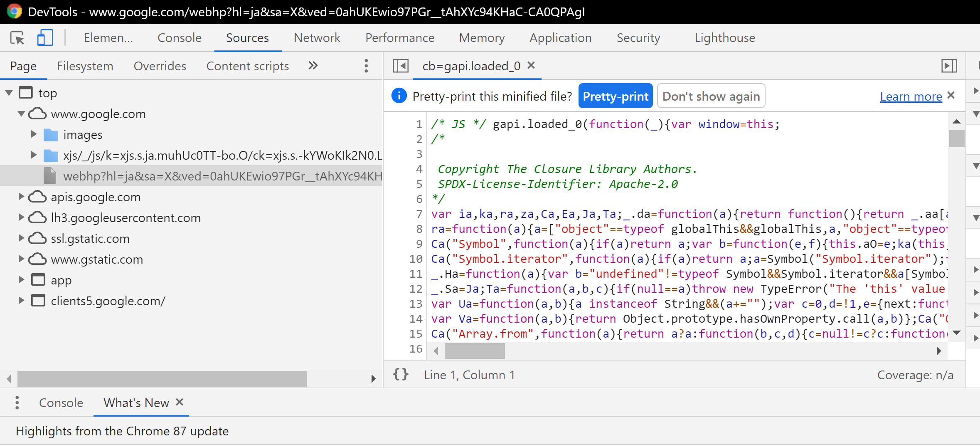Collapse the top frame tree node
Viewport: 980px width, 447px height.
point(9,93)
